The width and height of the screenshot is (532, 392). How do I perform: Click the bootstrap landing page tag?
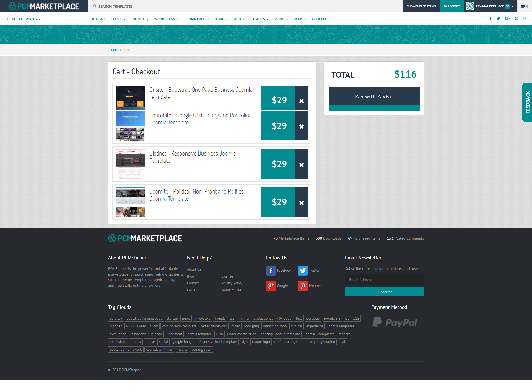tap(144, 319)
